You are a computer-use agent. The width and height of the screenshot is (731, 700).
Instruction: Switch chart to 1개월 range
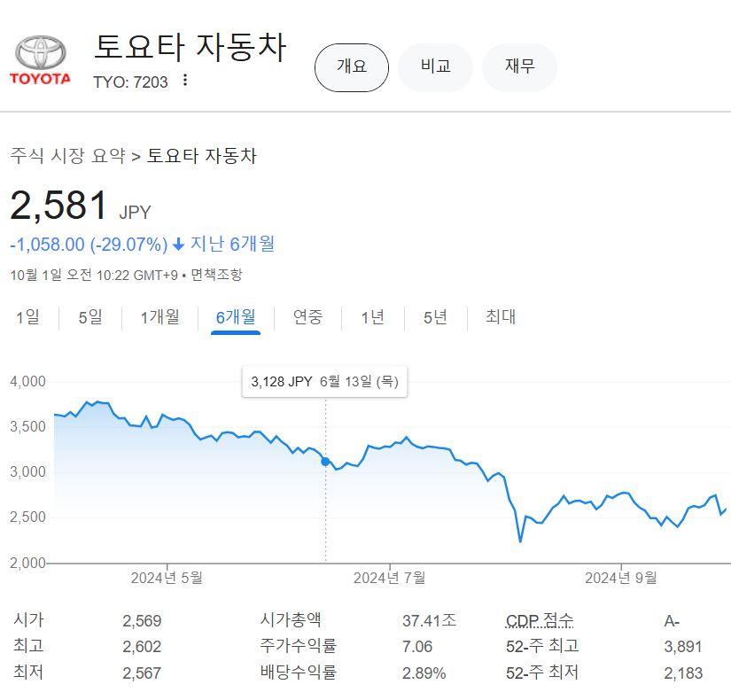tap(159, 317)
